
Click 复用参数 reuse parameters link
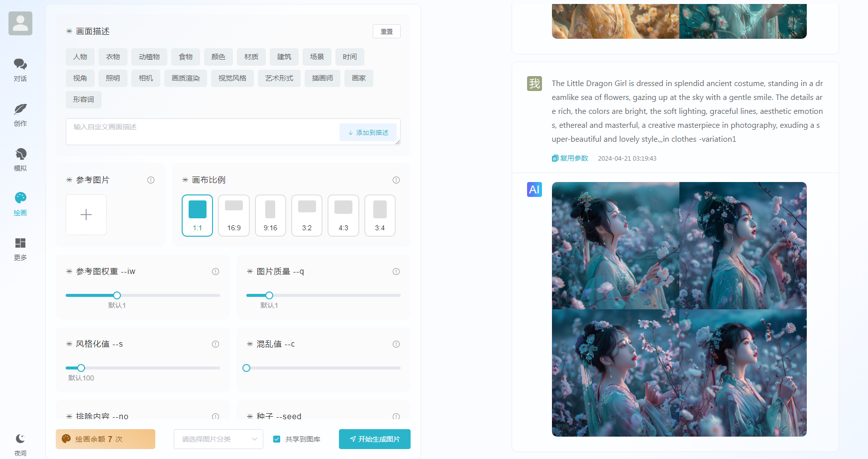570,158
